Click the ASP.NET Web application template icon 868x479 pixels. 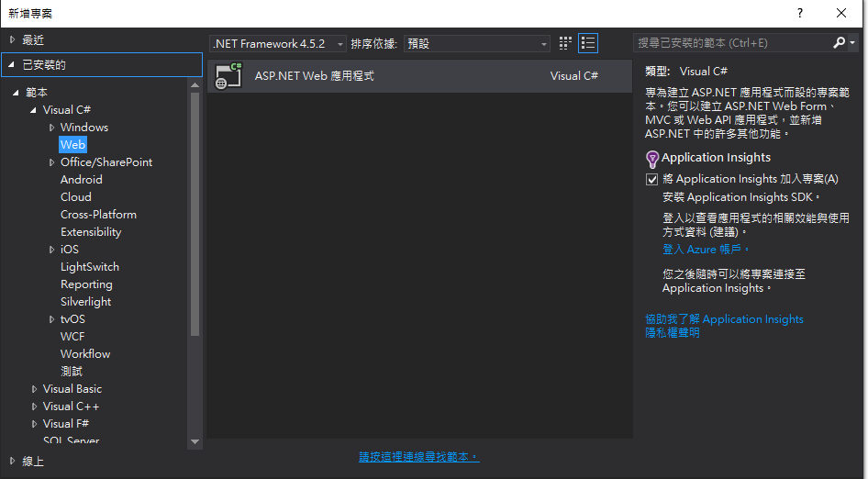click(228, 76)
